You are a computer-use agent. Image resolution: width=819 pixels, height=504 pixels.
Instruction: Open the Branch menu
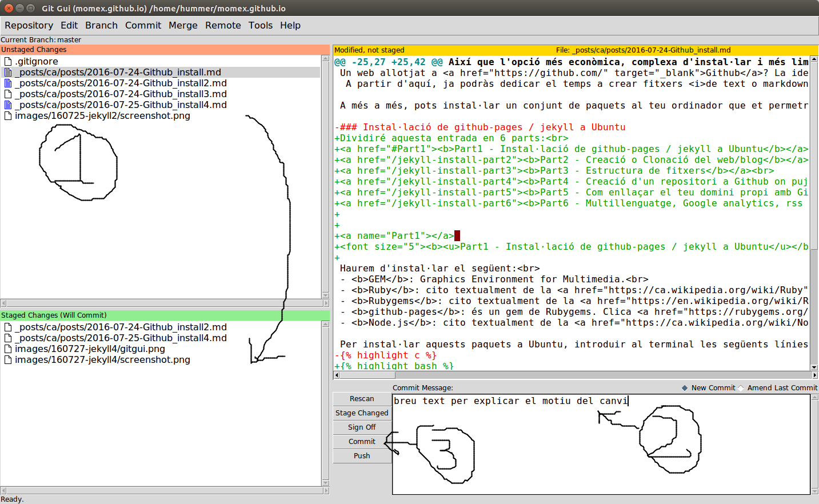coord(101,25)
